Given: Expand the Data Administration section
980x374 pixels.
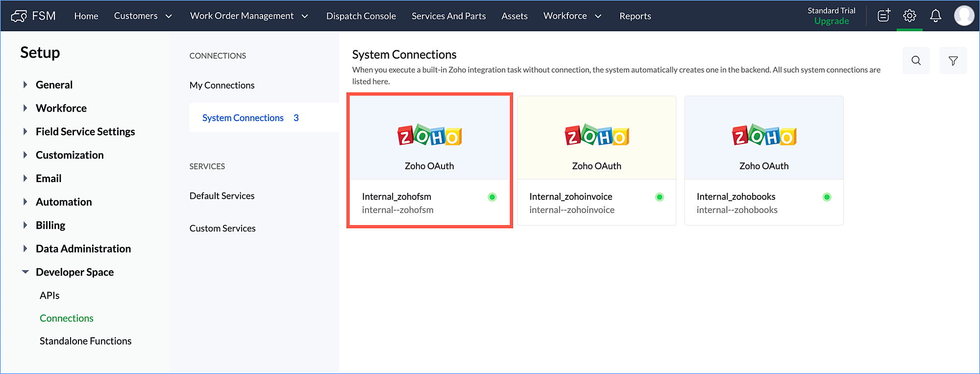Looking at the screenshot, I should [x=25, y=249].
